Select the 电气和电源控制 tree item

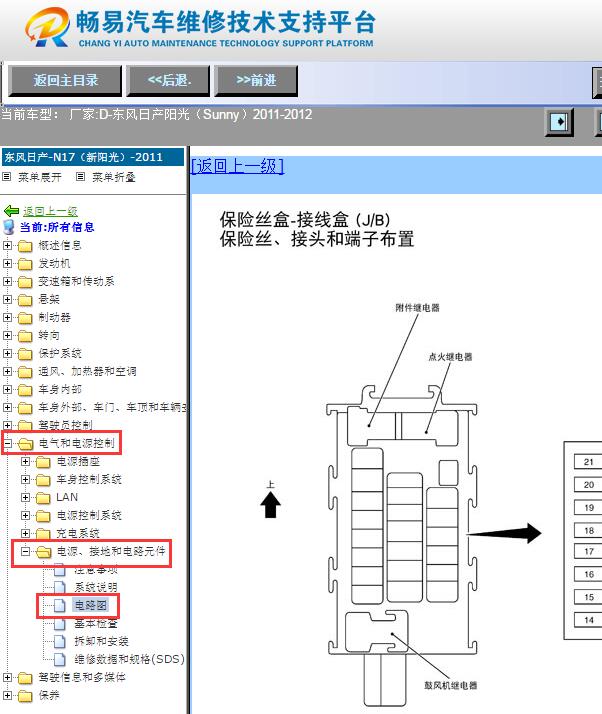tap(76, 443)
